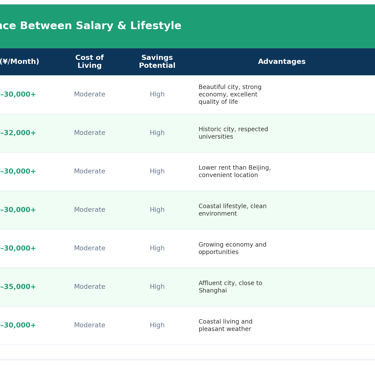Click the salary in the Coastal lifestyle row
Viewport: 375px width, 366px height.
18,210
